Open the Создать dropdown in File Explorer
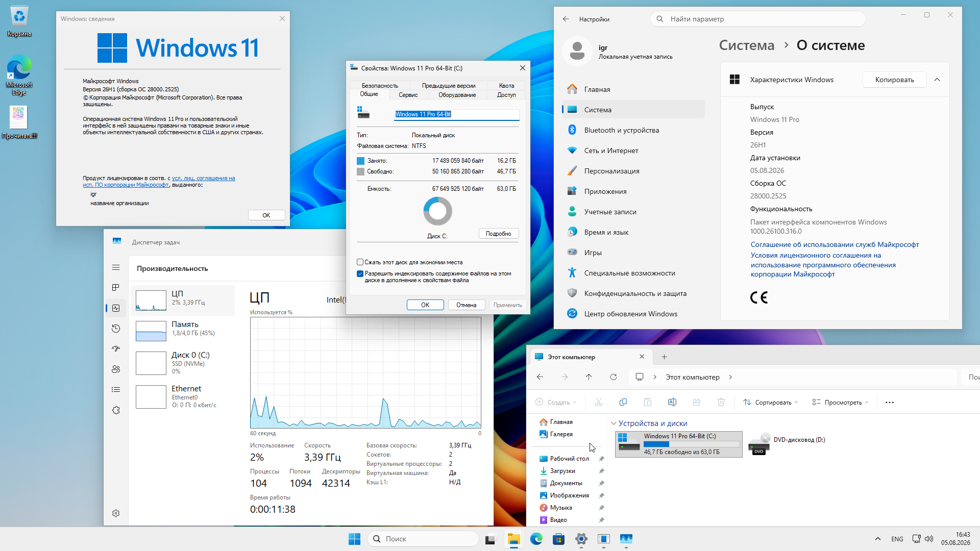This screenshot has height=551, width=980. [x=556, y=402]
